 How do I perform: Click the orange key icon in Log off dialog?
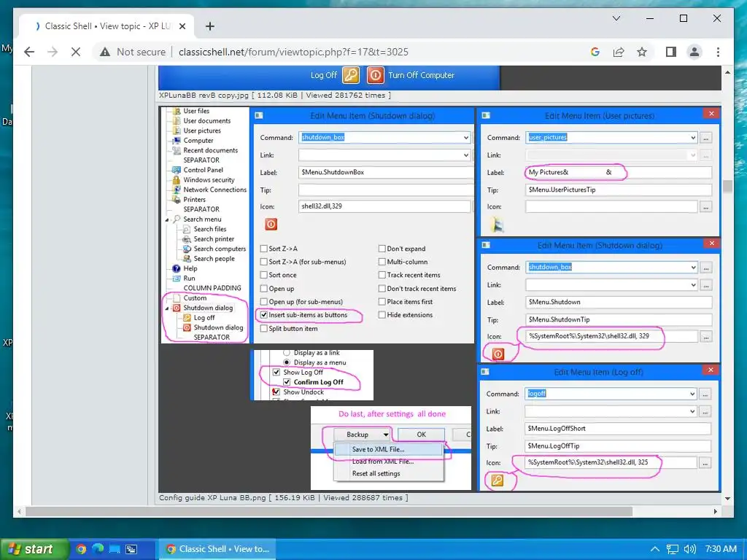497,480
